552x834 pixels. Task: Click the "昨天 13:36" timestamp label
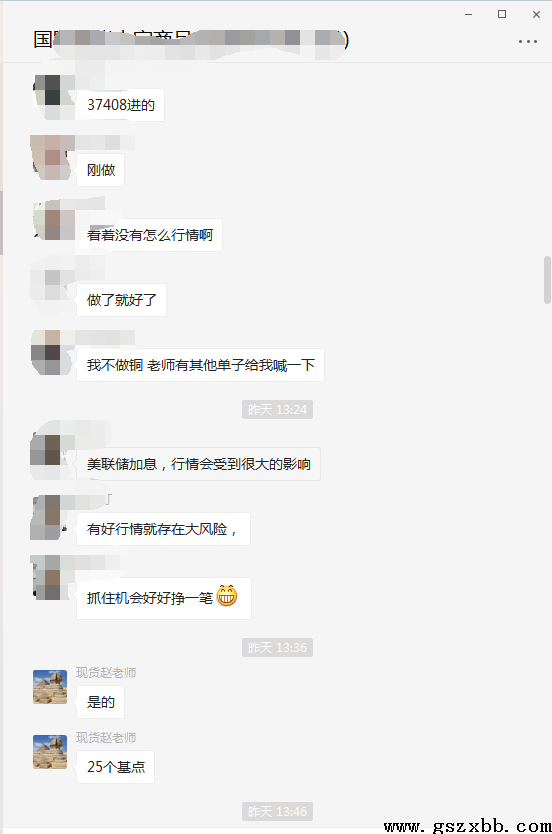point(277,647)
